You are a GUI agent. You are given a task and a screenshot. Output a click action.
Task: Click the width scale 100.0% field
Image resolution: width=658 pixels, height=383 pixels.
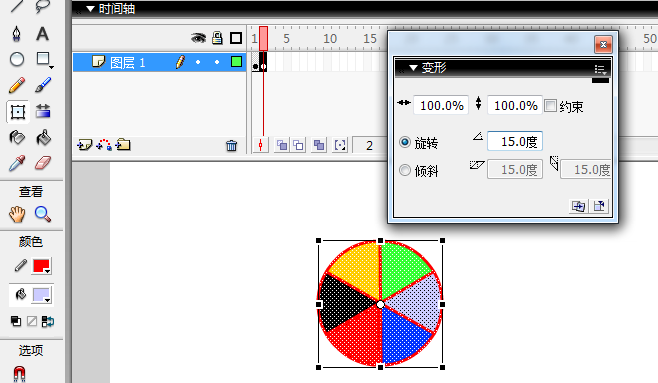coord(441,105)
